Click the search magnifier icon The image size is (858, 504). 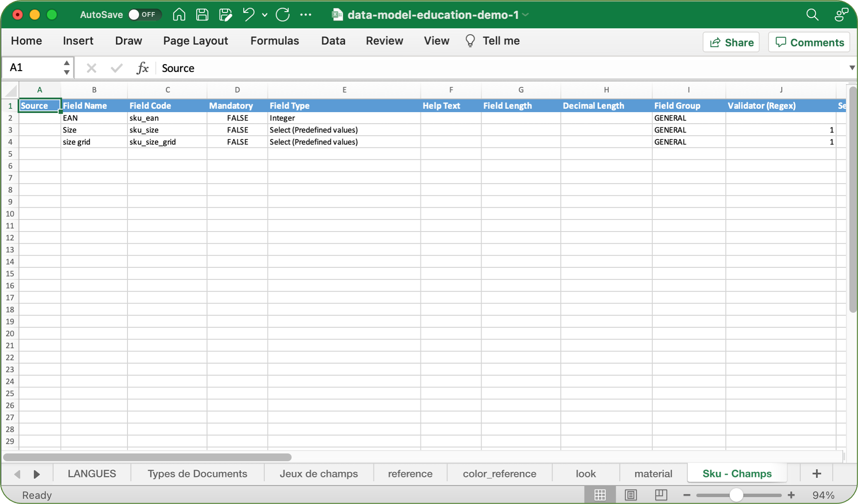(812, 15)
